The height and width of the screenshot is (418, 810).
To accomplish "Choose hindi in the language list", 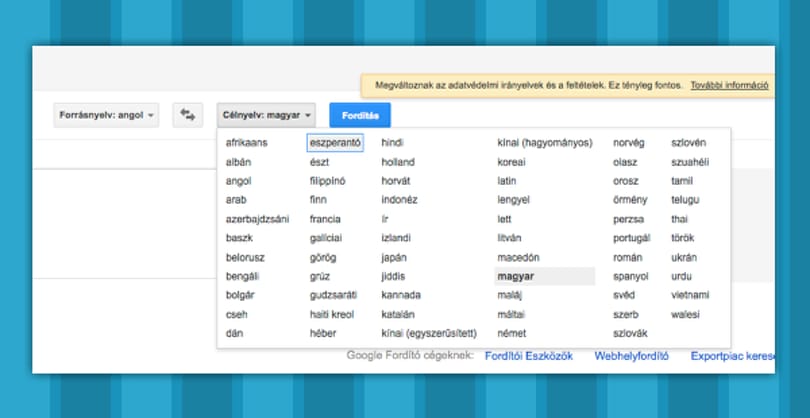I will tap(392, 143).
